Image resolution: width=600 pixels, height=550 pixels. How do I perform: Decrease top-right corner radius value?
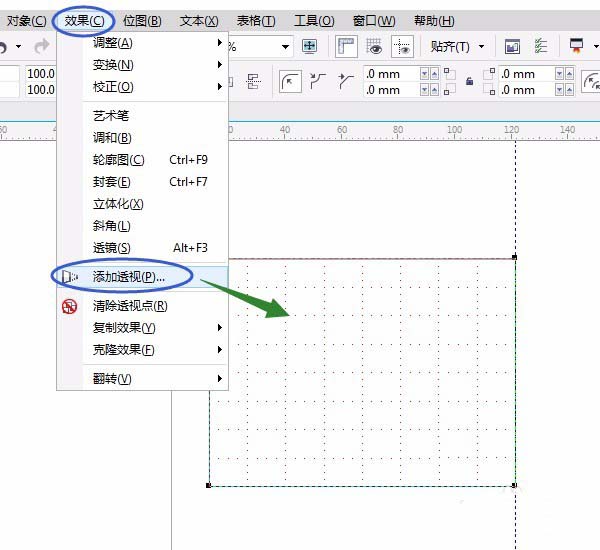559,73
